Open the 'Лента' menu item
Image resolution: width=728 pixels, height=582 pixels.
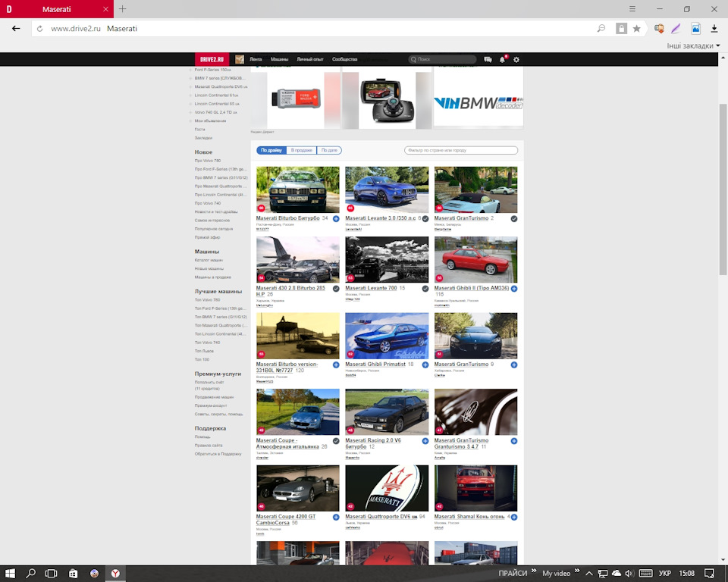pos(256,59)
